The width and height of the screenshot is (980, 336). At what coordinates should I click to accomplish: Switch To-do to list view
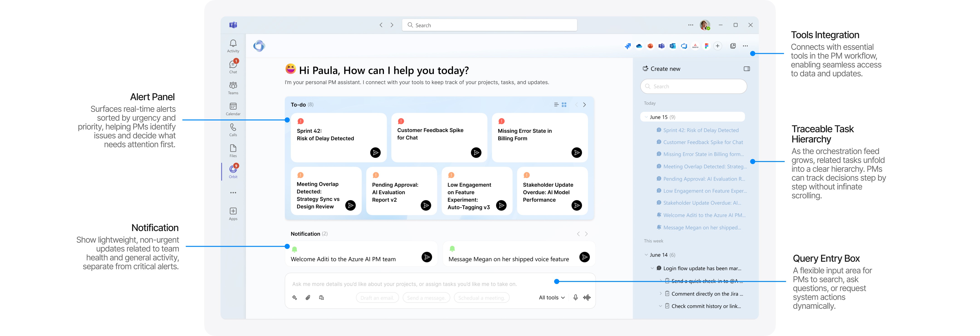coord(556,105)
